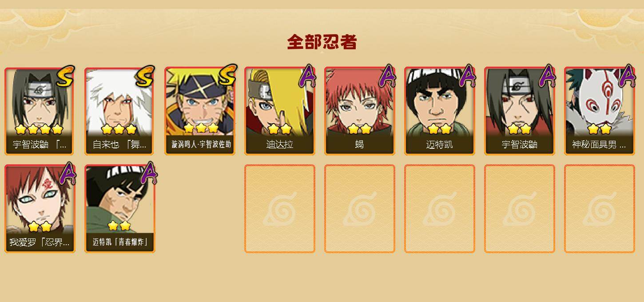Click the A rank badge on 我爱罗
The image size is (644, 302).
click(67, 173)
